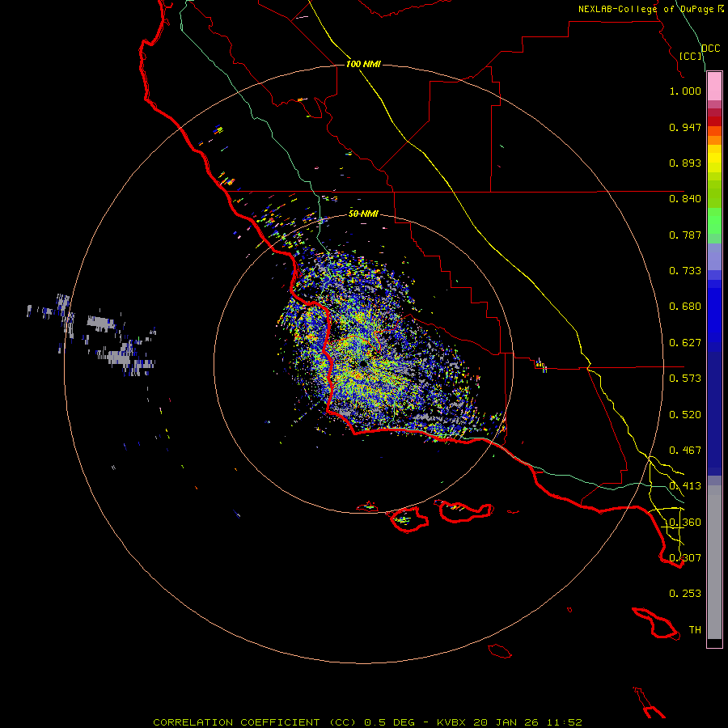Viewport: 728px width, 728px height.
Task: Pick the red swatch in the color bar
Action: tap(714, 121)
